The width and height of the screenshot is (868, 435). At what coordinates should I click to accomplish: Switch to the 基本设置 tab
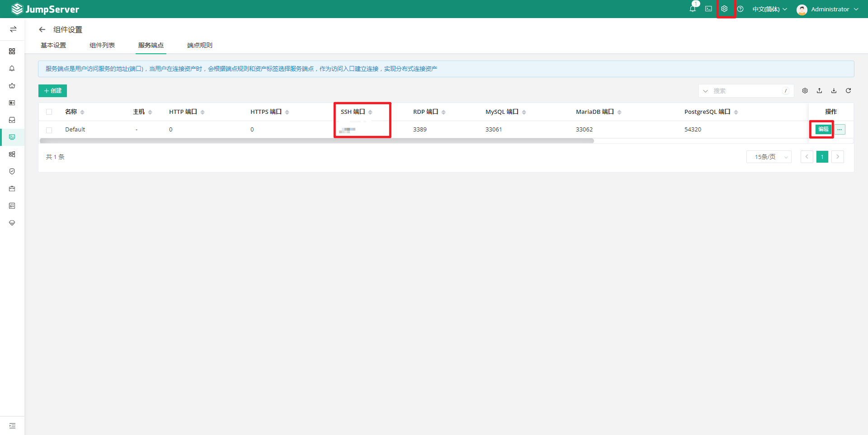53,45
